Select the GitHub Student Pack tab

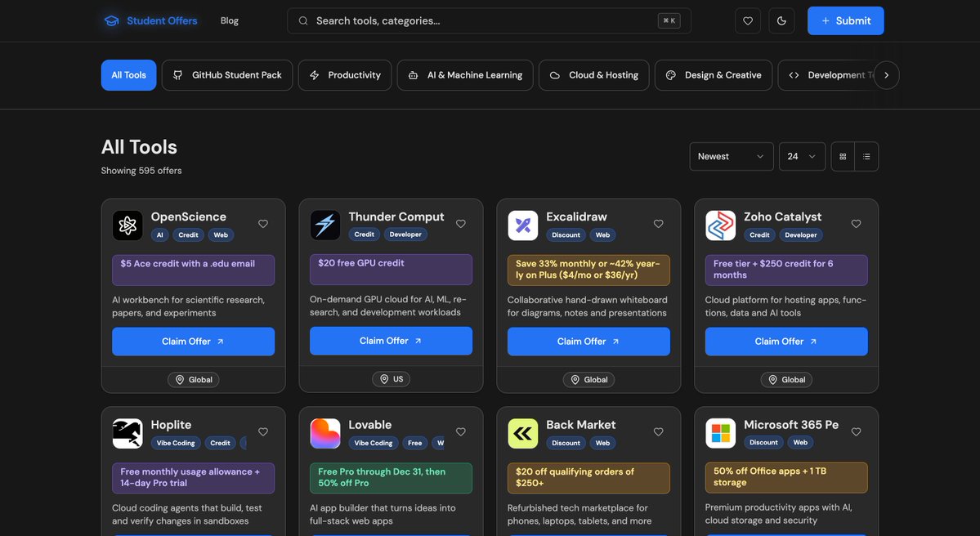pyautogui.click(x=227, y=75)
